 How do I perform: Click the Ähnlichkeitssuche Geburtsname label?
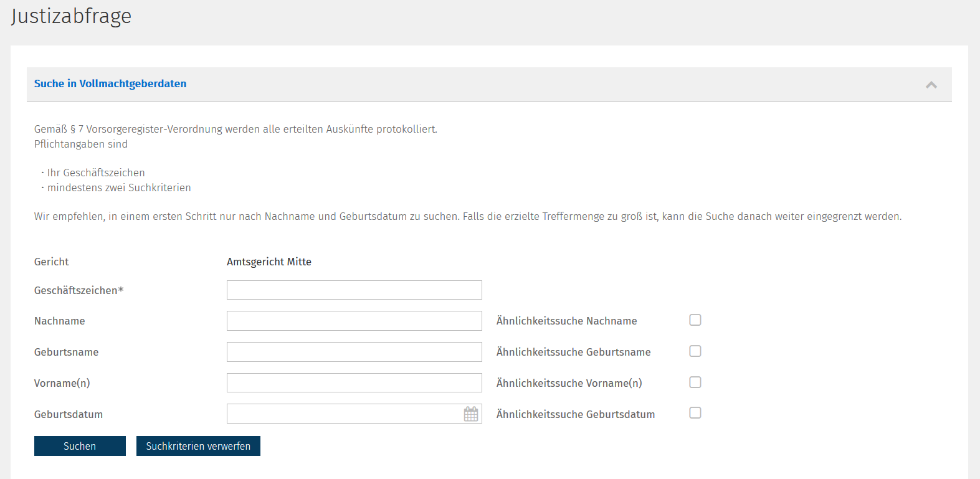(573, 352)
